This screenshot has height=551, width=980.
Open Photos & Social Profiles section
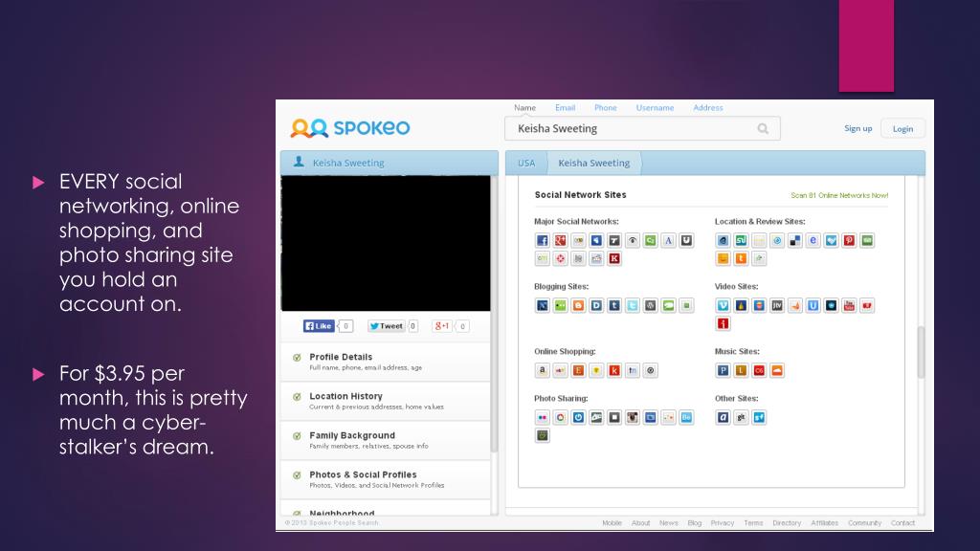pos(386,480)
